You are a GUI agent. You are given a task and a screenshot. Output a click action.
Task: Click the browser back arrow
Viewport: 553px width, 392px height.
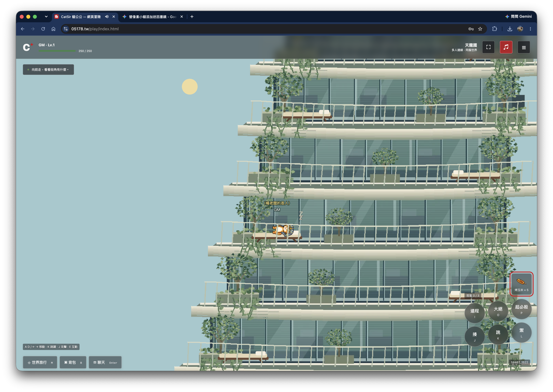tap(23, 29)
